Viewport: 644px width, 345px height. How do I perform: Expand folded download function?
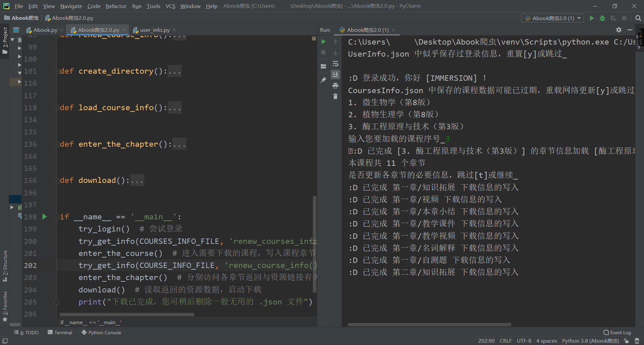(56, 181)
